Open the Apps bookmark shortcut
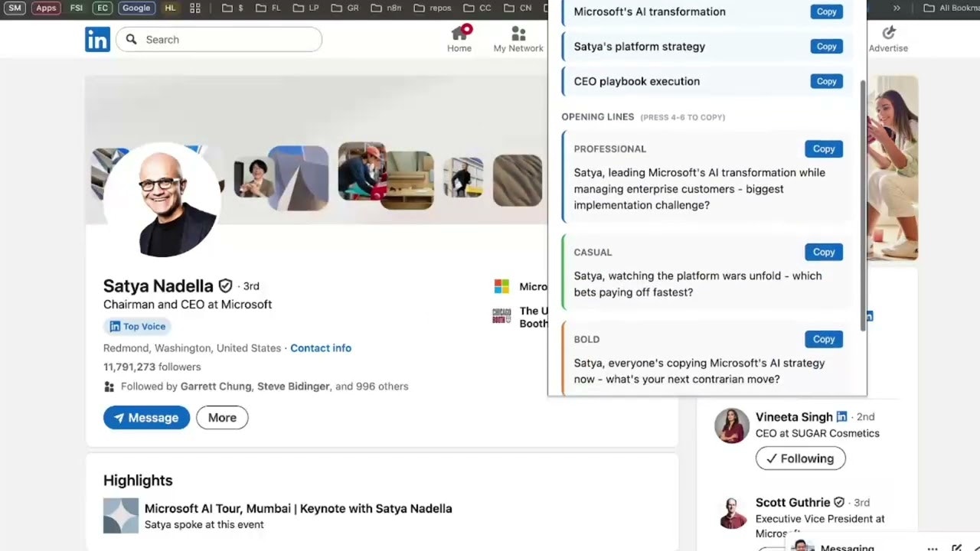 [x=46, y=8]
